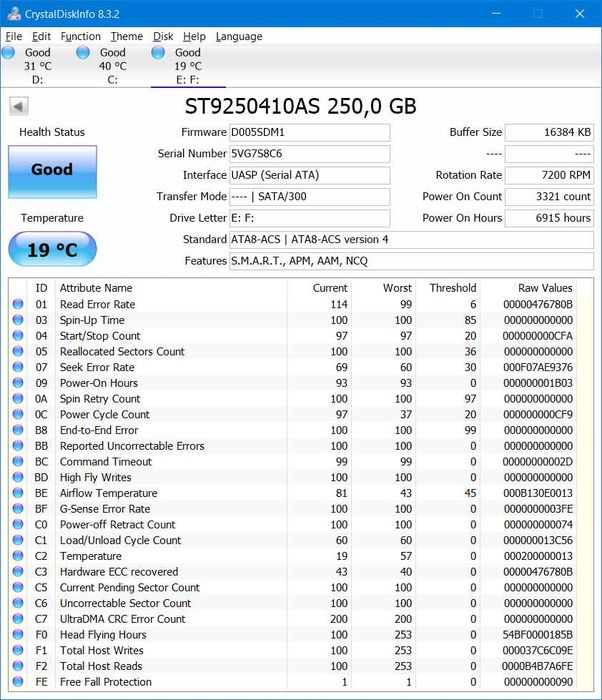Click the status dot beside Power-On Hours row
The image size is (602, 700).
18,383
